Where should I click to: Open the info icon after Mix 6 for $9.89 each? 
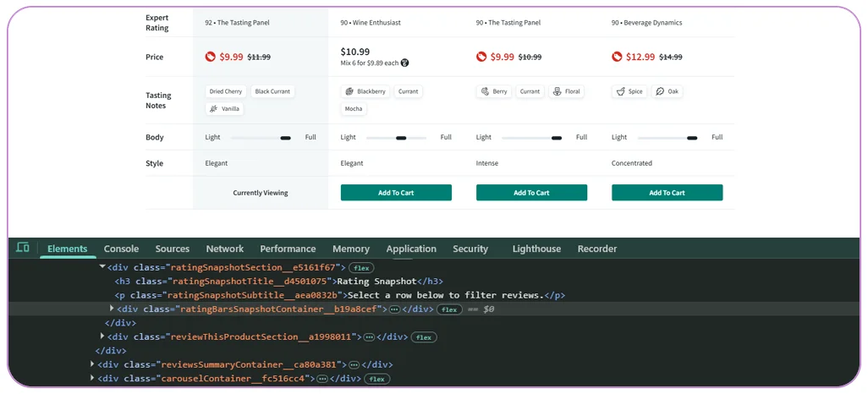tap(404, 63)
